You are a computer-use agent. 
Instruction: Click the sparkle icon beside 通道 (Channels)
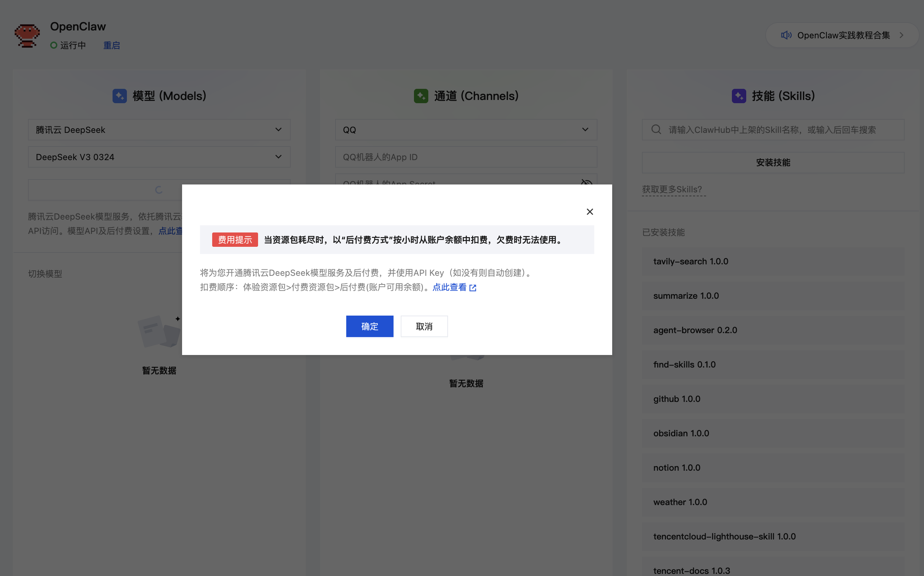[x=420, y=96]
